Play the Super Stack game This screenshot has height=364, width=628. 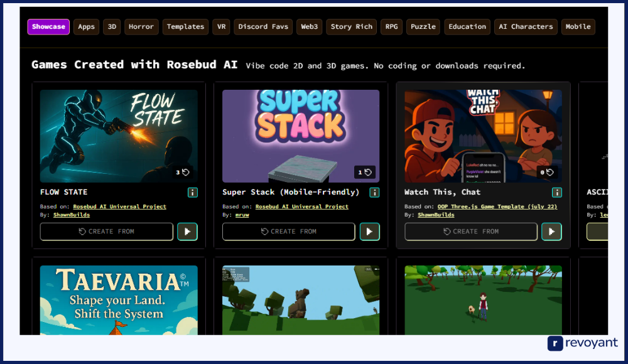pyautogui.click(x=370, y=232)
